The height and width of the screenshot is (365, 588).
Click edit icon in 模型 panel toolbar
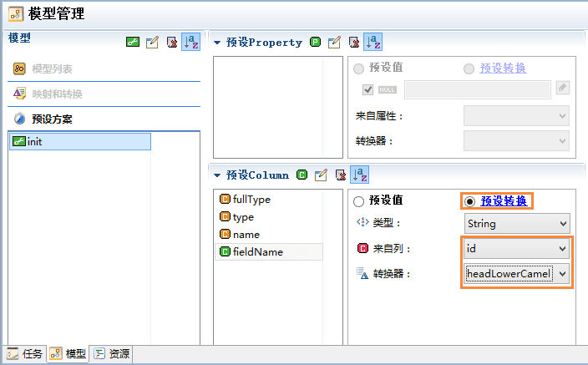[152, 42]
